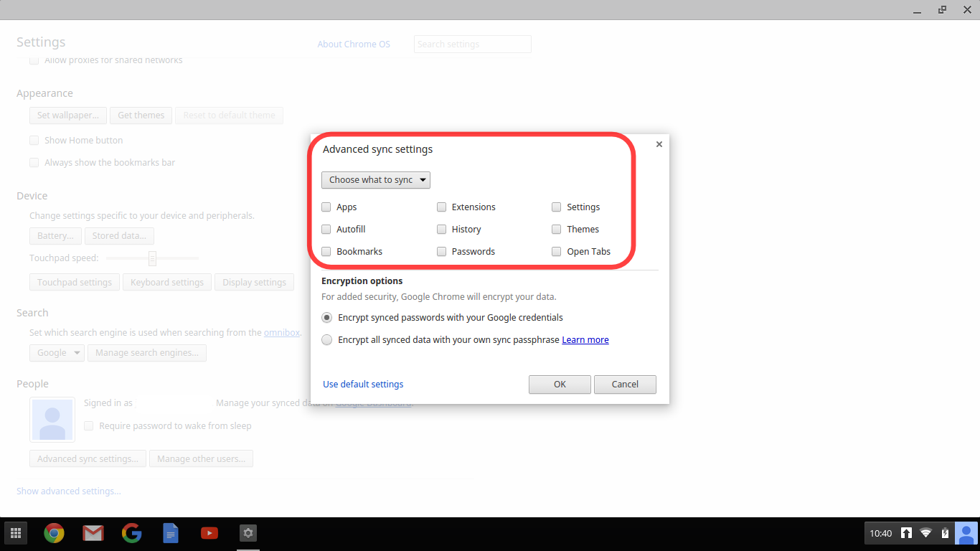Toggle the History sync checkbox
The width and height of the screenshot is (980, 551).
(x=442, y=230)
